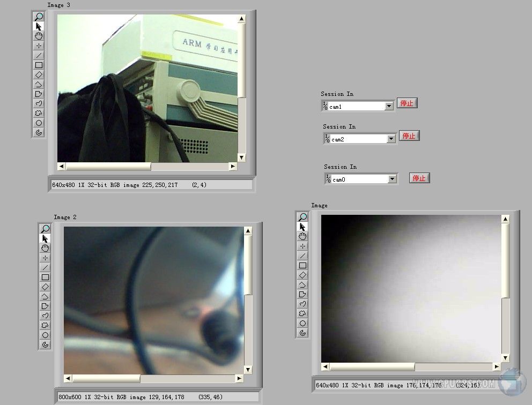Select the rotated rectangle tool in Image 2
This screenshot has height=405, width=532.
click(x=45, y=287)
